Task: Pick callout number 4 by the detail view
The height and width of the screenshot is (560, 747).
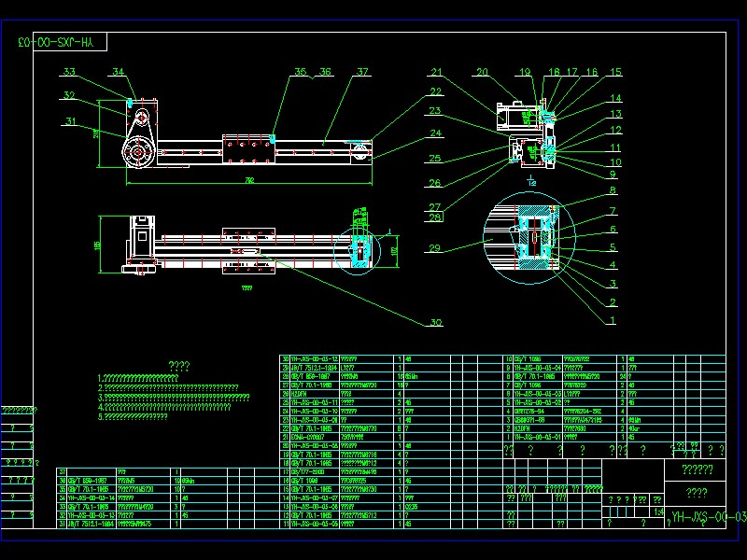Action: (613, 264)
